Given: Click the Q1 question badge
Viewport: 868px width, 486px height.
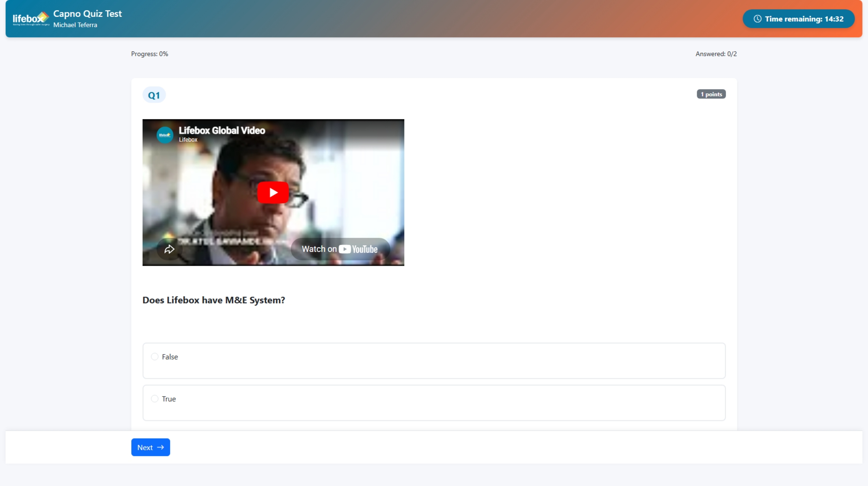Looking at the screenshot, I should (x=154, y=95).
